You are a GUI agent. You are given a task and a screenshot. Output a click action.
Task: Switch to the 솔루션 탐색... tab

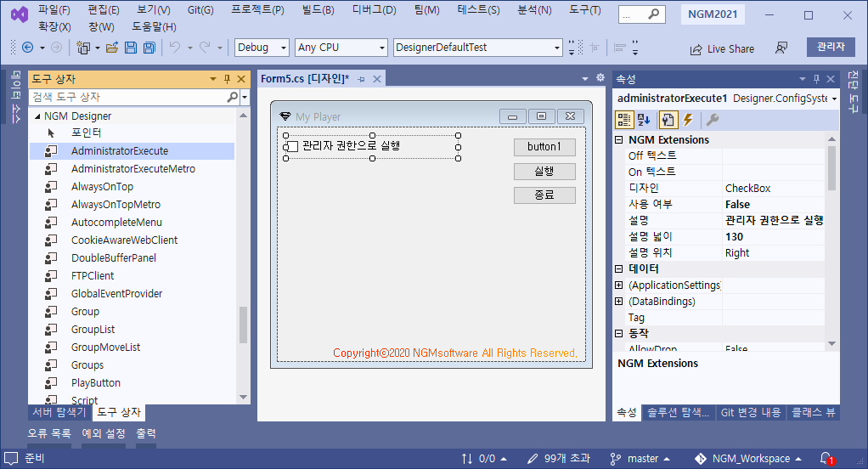coord(678,413)
